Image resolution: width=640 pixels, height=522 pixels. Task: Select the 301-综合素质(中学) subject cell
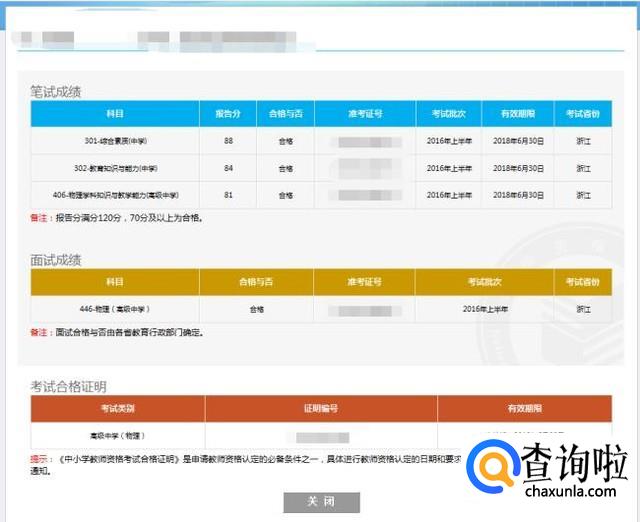coord(116,141)
